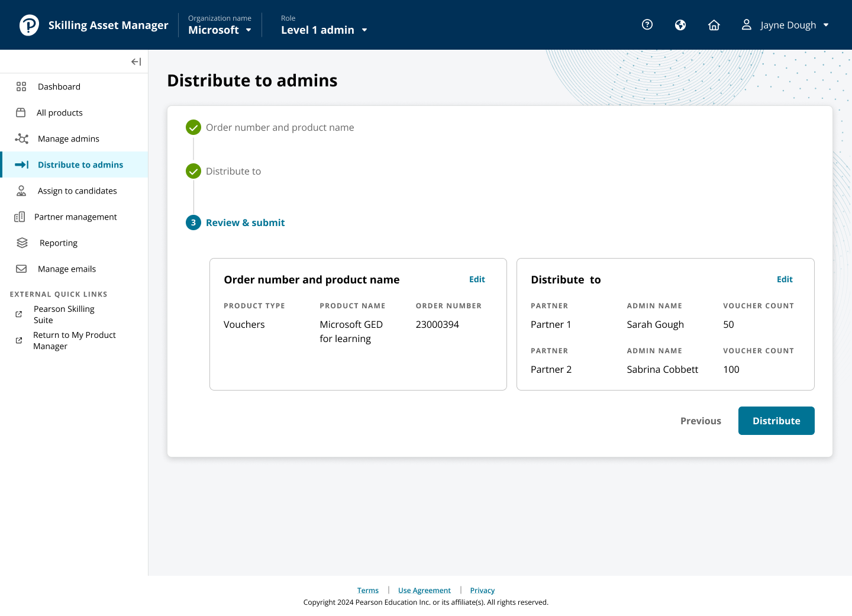Click voucher count 100
This screenshot has height=616, width=852.
click(x=731, y=369)
